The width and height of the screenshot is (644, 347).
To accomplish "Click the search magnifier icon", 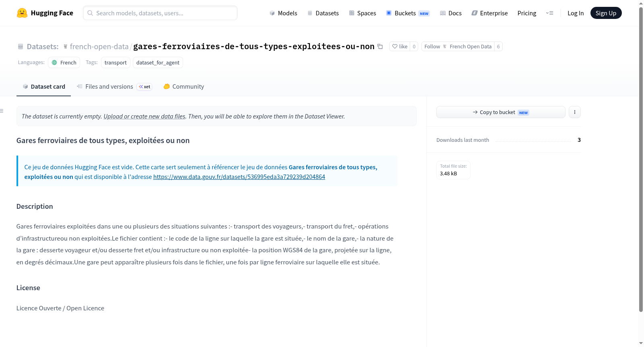I will pyautogui.click(x=90, y=13).
